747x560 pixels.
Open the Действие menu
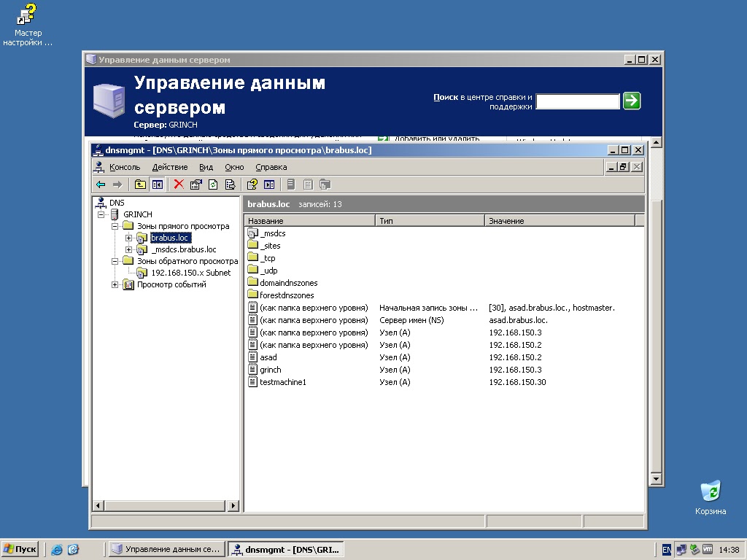[x=169, y=167]
